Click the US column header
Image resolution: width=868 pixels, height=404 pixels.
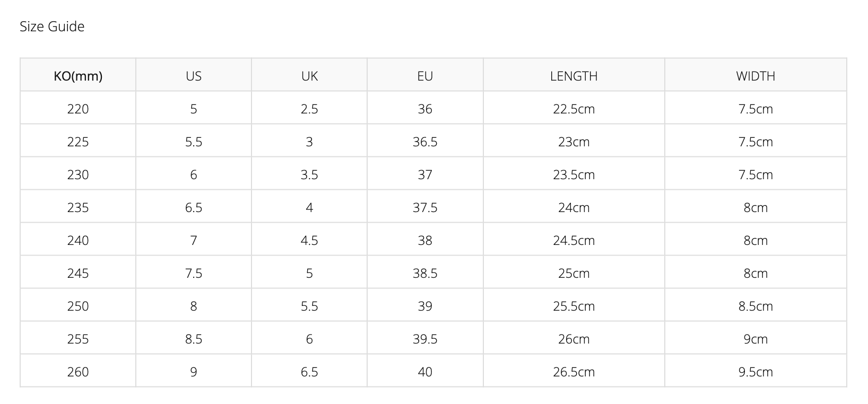coord(194,76)
